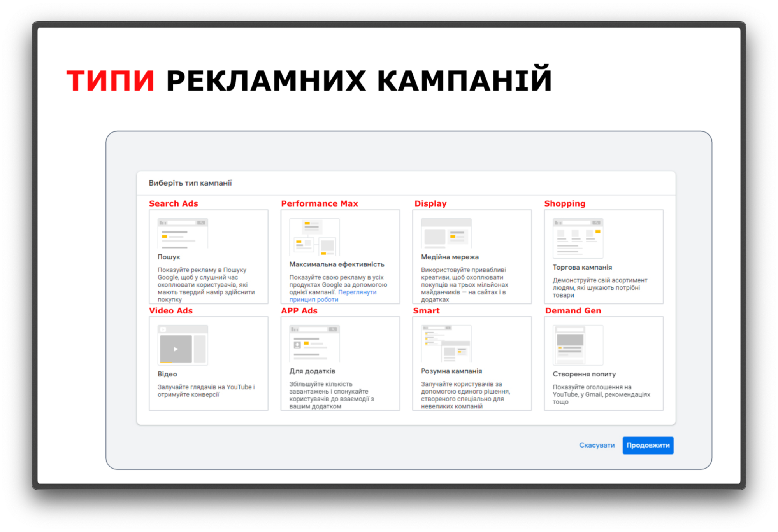
Task: Open the Переглянути принцип роботи link
Action: click(x=357, y=292)
